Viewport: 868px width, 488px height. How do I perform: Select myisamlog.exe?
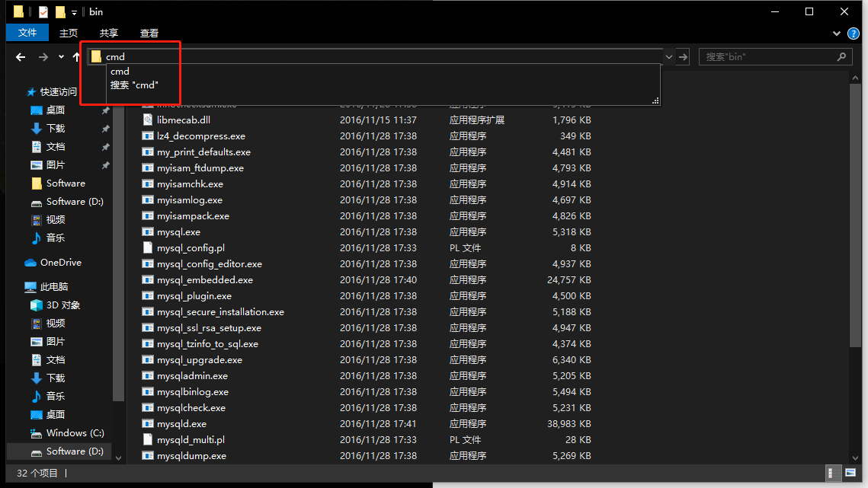tap(189, 199)
